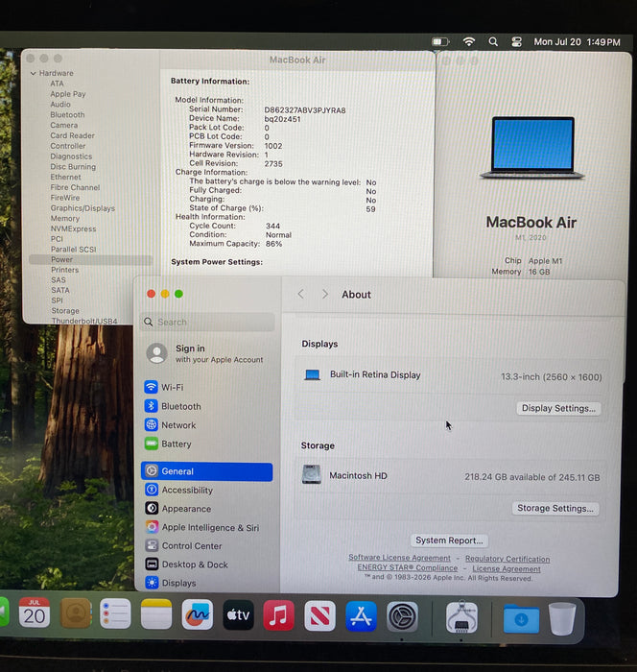Screen dimensions: 637x672
Task: Open App Store from the Dock
Action: click(x=361, y=616)
